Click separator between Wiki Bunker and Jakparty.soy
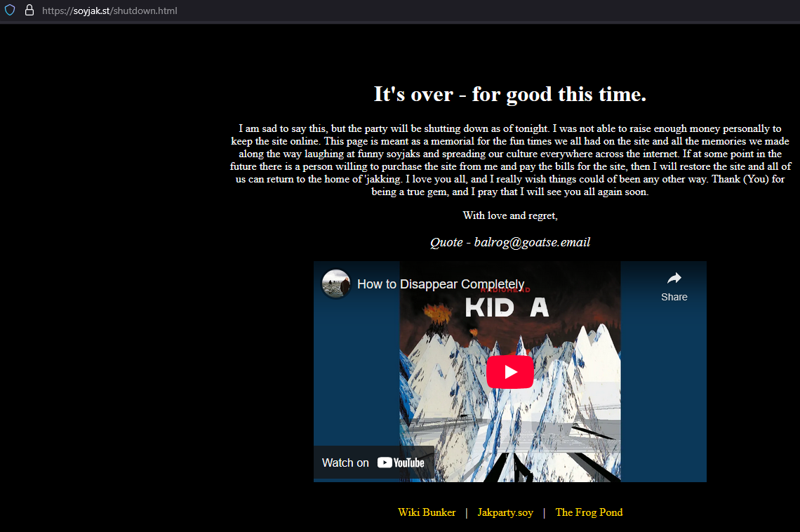Screen dimensions: 800x532 click(x=467, y=512)
